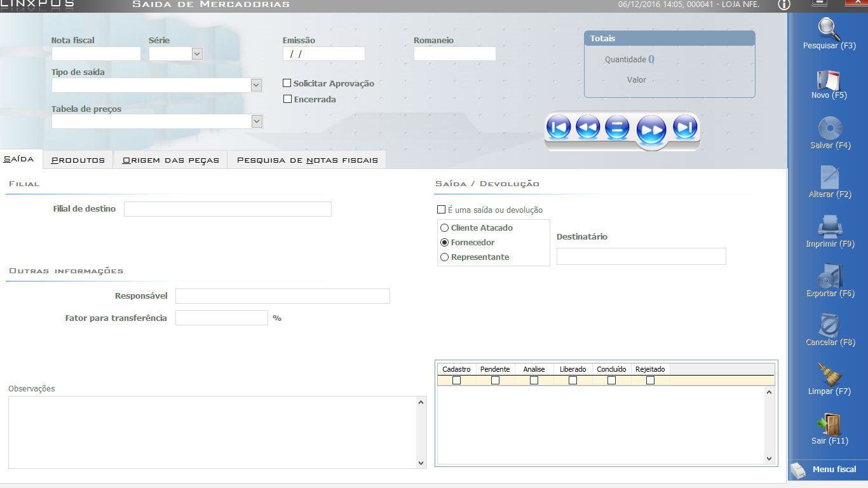Print with the Imprimir (F9) icon
Image resolution: width=868 pixels, height=488 pixels.
pos(830,227)
